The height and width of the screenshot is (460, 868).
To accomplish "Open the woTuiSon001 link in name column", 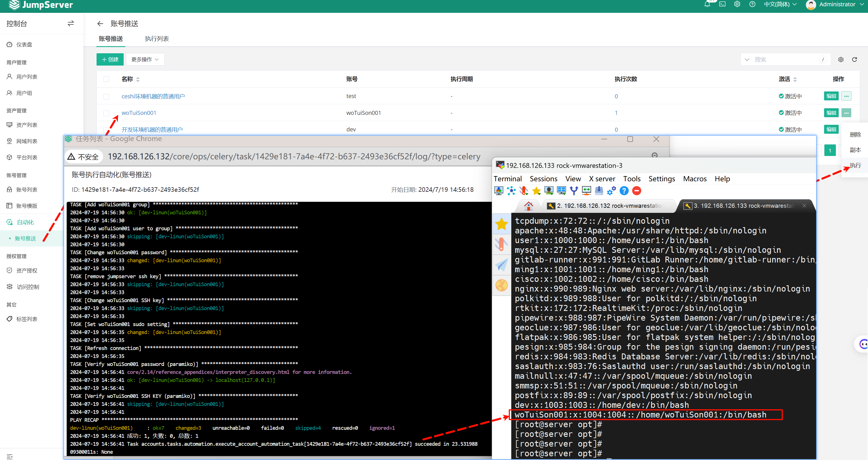I will coord(139,113).
